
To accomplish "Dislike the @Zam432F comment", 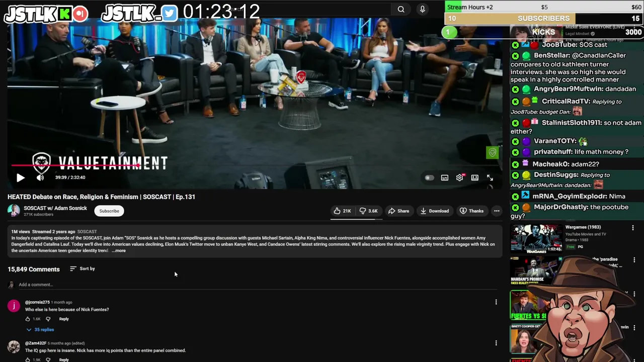I will 48,359.
